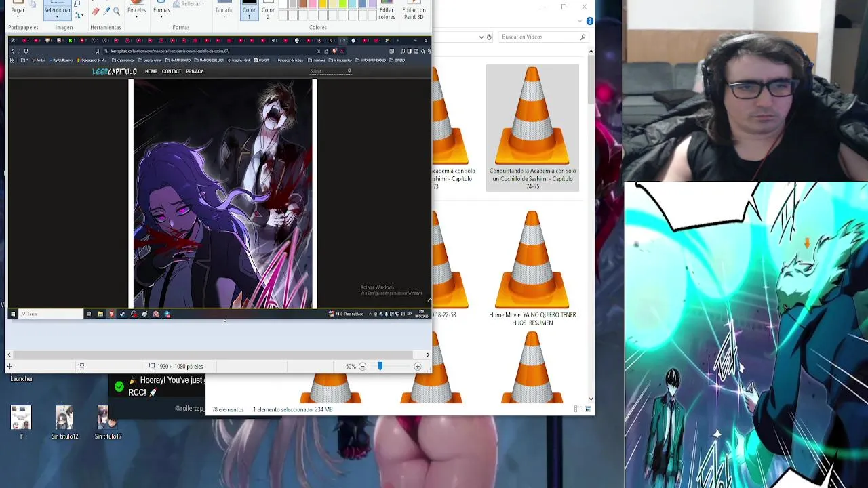
Task: Click the Explorer scrollbar down arrow
Action: coord(591,399)
